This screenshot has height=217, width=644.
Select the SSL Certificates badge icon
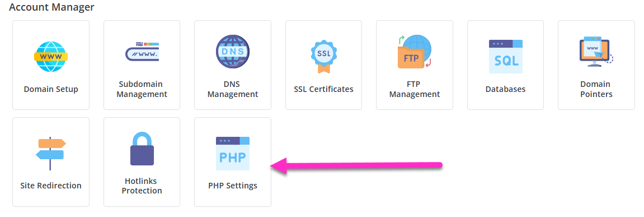[323, 57]
